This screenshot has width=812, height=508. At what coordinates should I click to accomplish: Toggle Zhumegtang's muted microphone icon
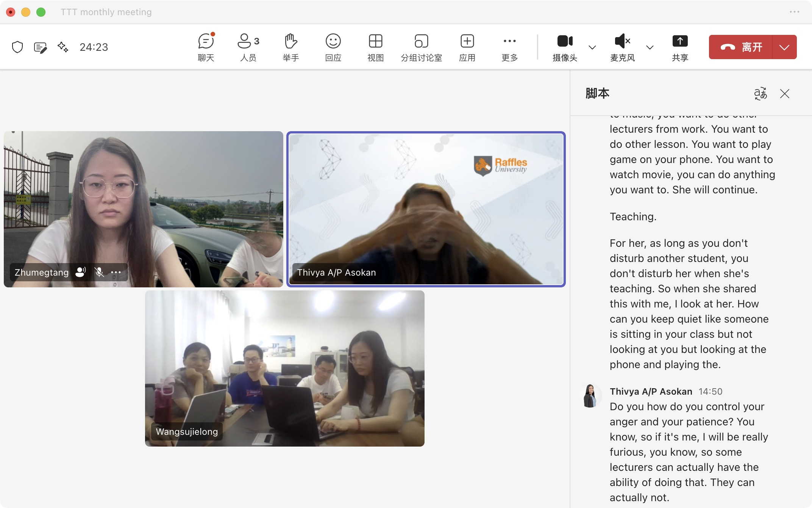click(99, 272)
